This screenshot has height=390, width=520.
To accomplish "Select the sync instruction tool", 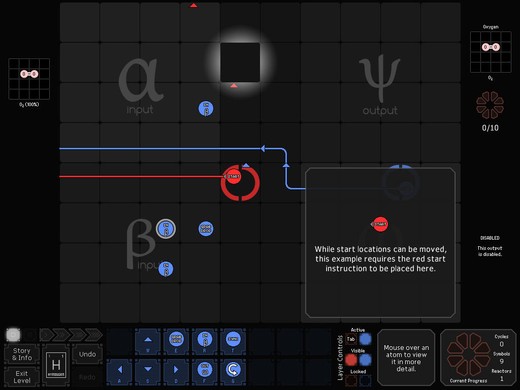I will 233,341.
